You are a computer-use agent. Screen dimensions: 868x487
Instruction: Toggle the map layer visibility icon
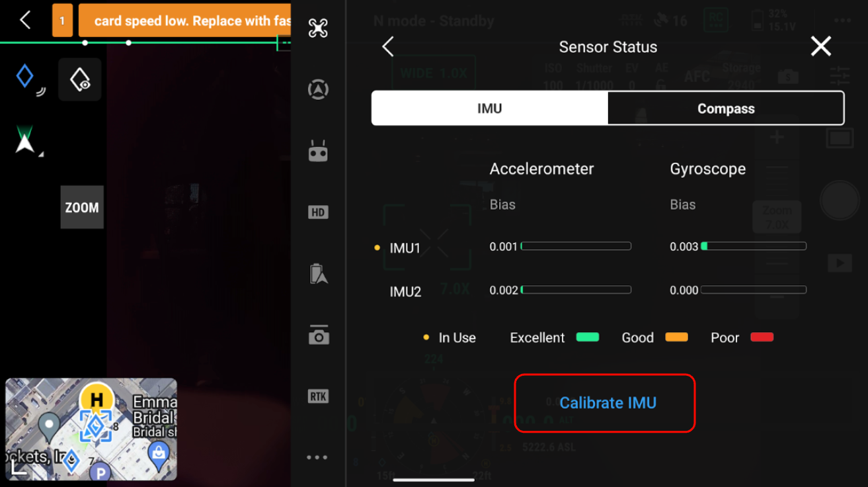tap(80, 80)
